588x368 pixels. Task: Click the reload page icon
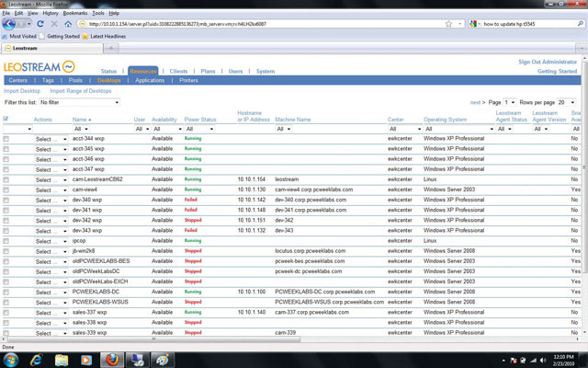40,24
